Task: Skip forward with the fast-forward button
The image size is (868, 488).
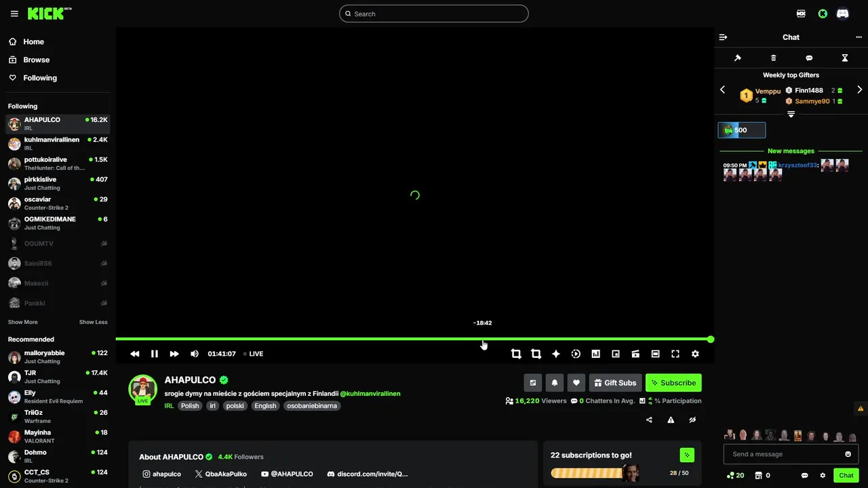Action: point(174,354)
